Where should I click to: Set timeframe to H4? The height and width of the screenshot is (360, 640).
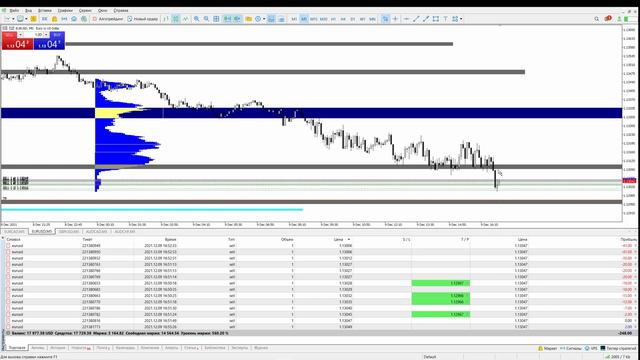(343, 19)
